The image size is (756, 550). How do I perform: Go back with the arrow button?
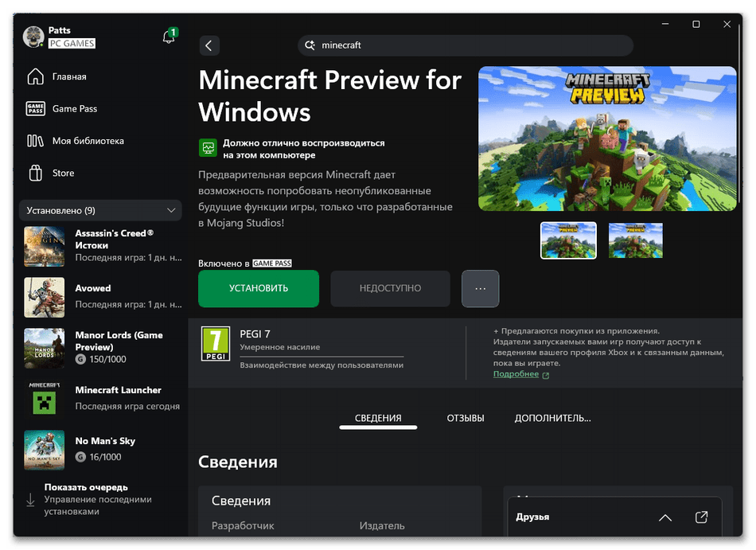[x=209, y=46]
